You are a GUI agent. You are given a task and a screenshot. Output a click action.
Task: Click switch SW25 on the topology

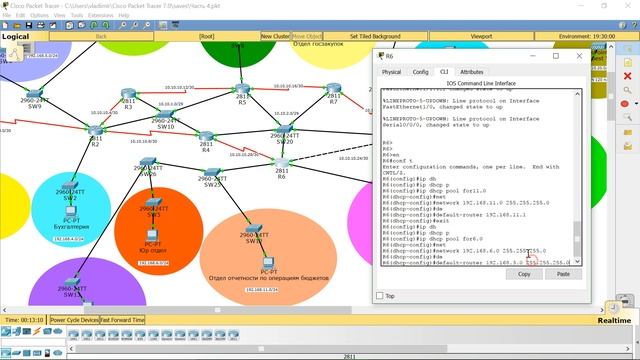(212, 172)
